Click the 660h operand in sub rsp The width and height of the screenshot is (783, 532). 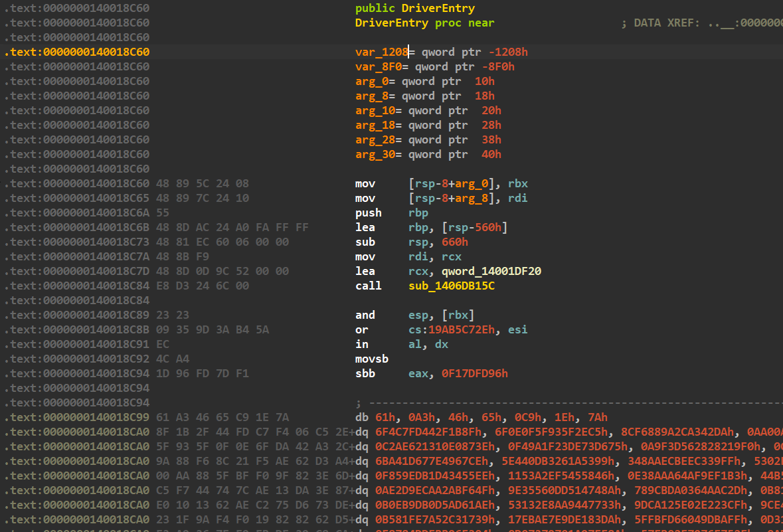455,242
